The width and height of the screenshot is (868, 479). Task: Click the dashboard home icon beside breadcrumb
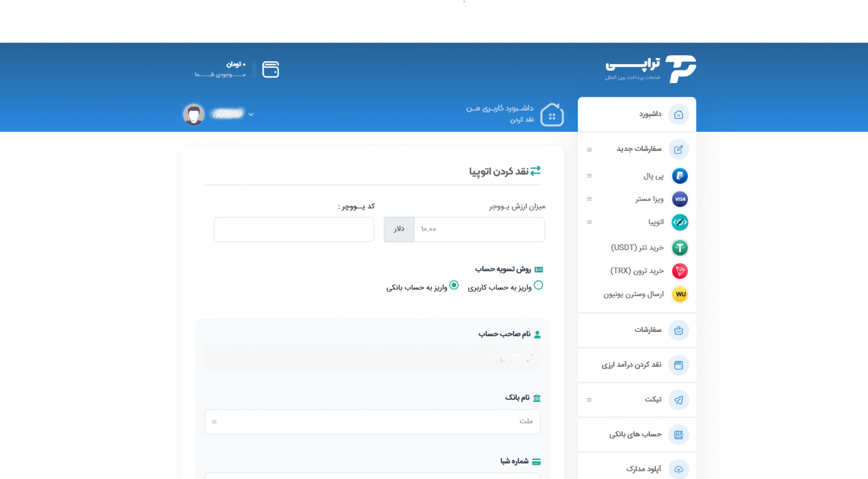pyautogui.click(x=552, y=114)
